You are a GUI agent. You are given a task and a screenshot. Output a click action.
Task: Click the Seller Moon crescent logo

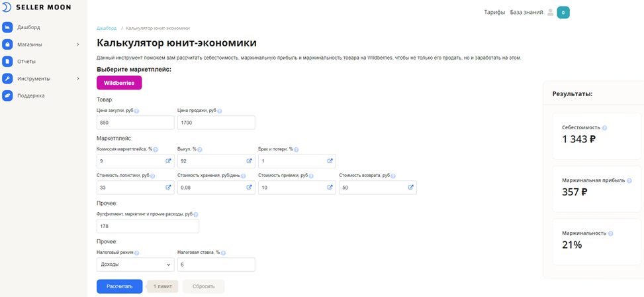6,7
